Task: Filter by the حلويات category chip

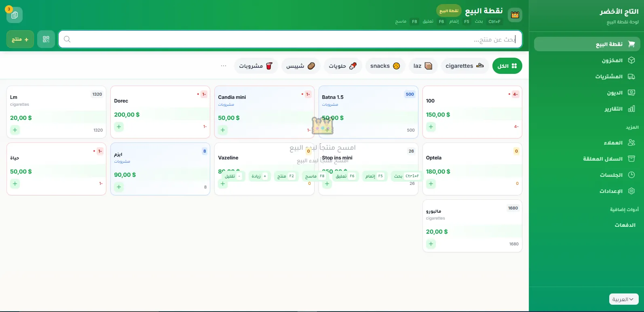Action: 343,66
